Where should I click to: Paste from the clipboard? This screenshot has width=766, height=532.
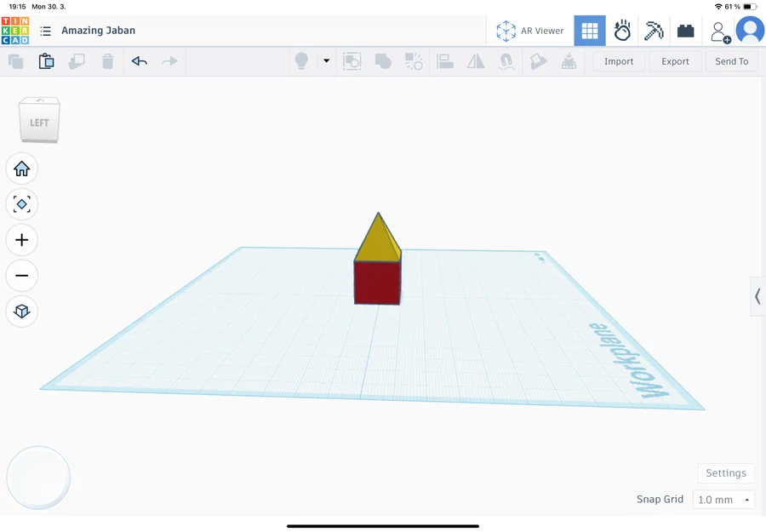(x=46, y=60)
